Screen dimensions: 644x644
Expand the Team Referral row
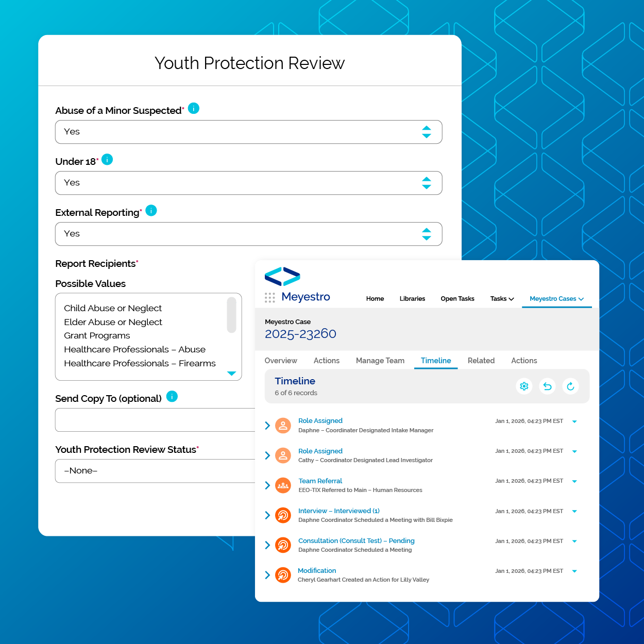click(x=267, y=485)
